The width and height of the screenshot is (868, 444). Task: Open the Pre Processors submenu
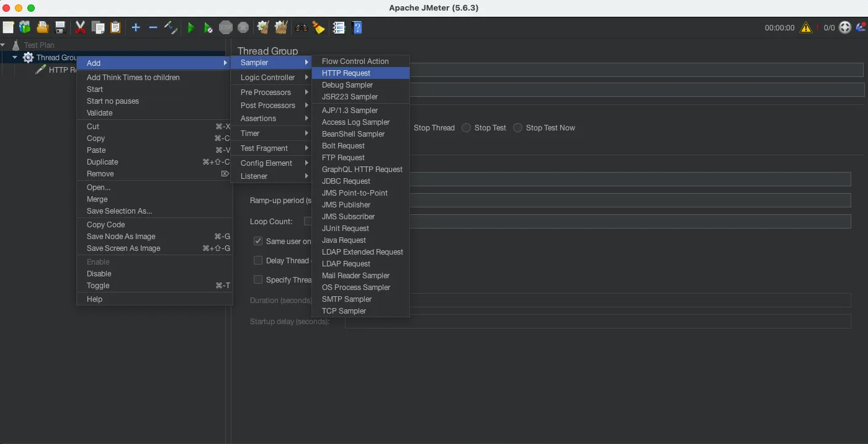coord(271,93)
